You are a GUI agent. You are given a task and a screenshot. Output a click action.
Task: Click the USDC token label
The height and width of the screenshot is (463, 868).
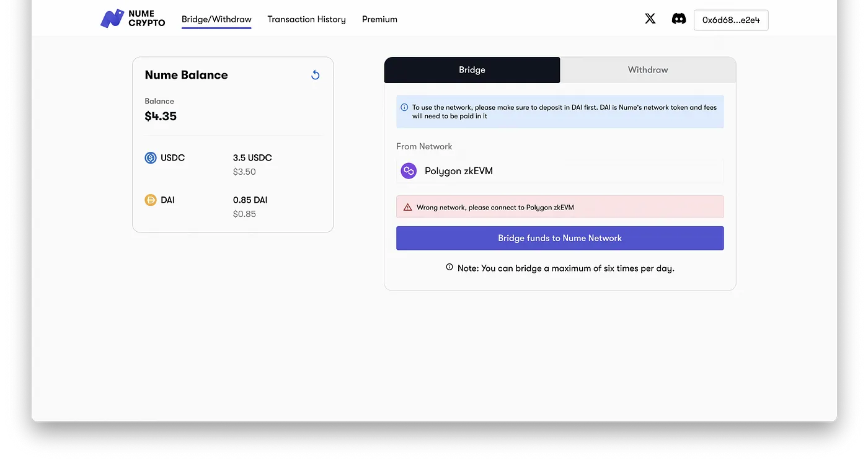point(173,157)
